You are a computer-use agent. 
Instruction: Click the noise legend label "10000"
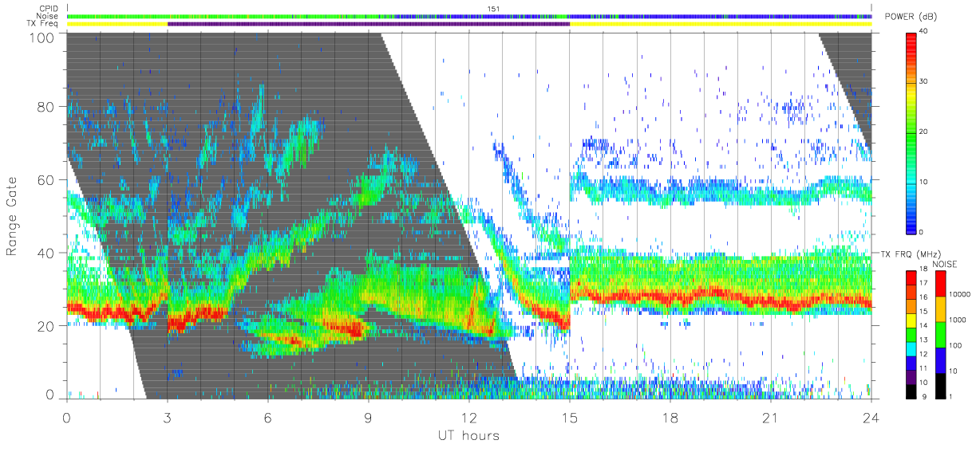[959, 294]
